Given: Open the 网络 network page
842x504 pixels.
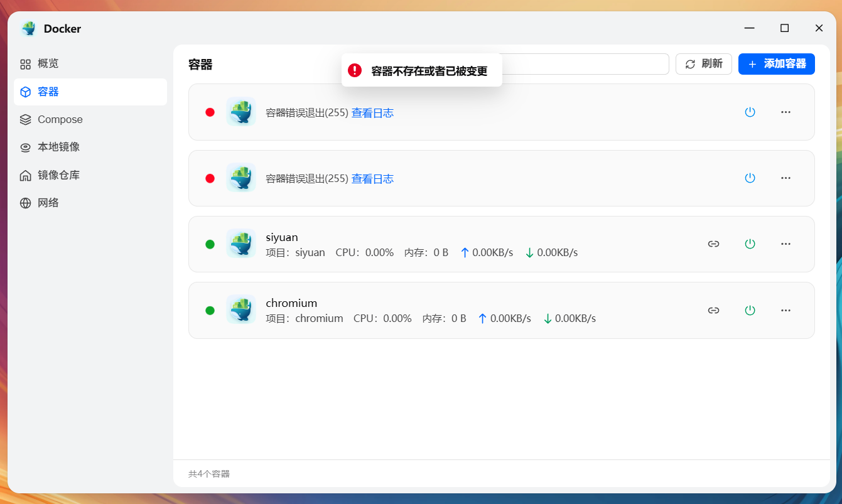Looking at the screenshot, I should (90, 203).
